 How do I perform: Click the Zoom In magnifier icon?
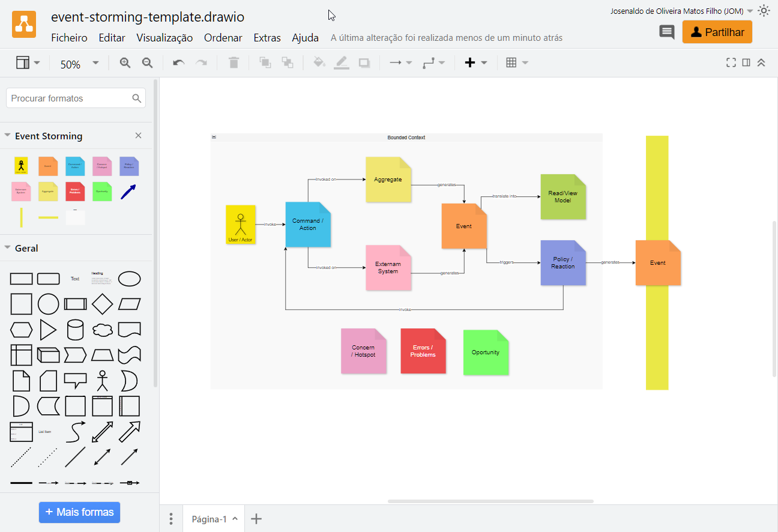pos(124,62)
